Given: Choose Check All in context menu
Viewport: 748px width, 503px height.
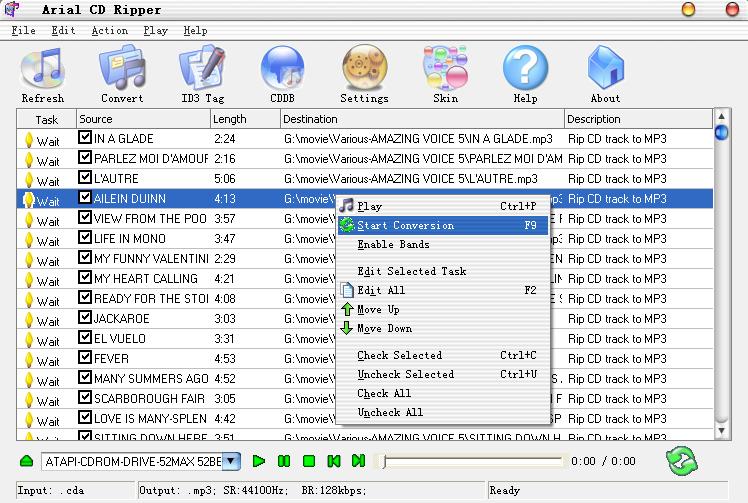Looking at the screenshot, I should (x=443, y=393).
